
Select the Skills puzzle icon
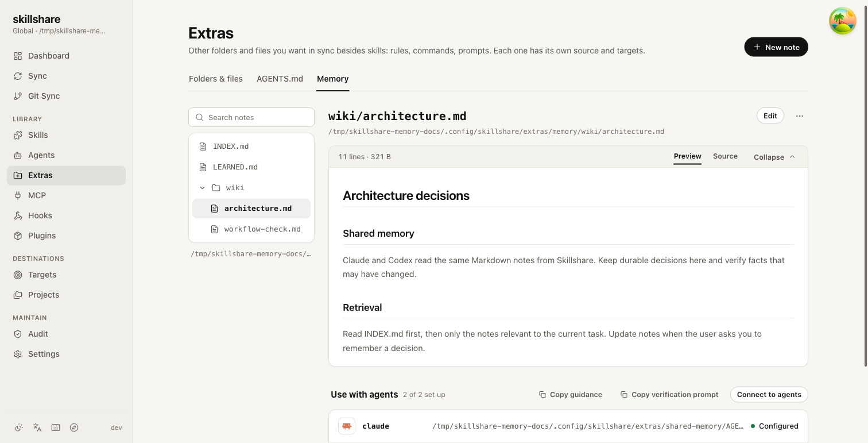click(18, 135)
